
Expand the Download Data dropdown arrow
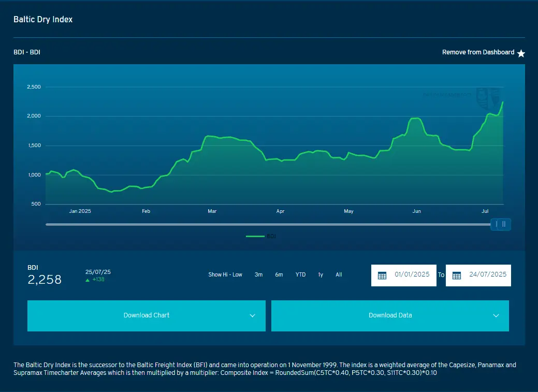tap(496, 316)
